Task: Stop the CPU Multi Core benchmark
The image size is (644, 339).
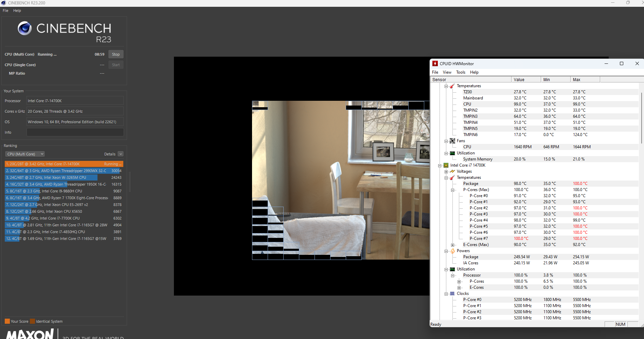Action: tap(116, 54)
